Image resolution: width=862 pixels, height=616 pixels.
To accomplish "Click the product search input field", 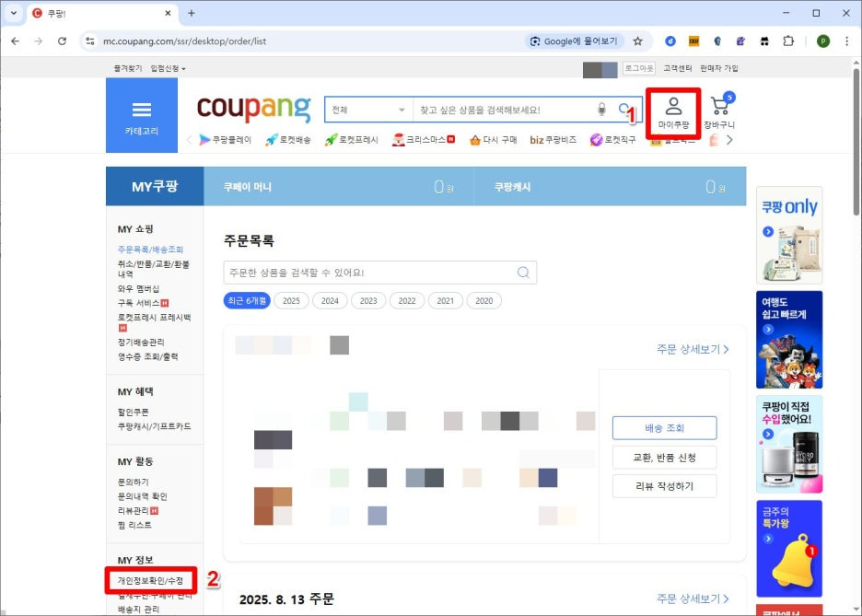I will click(x=503, y=110).
